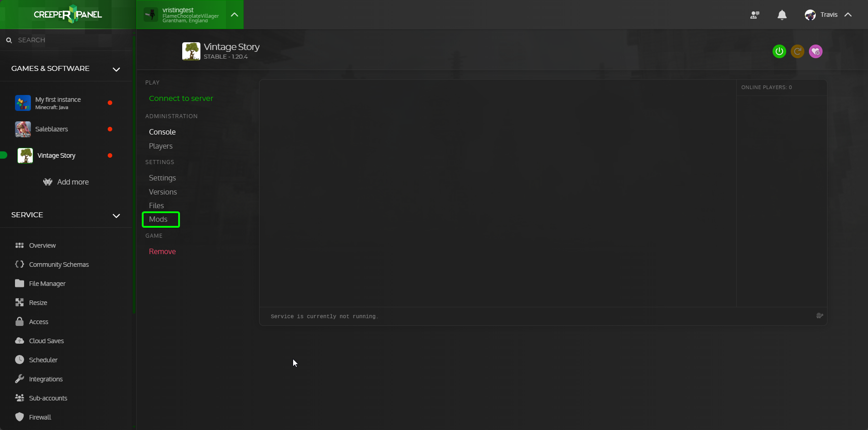This screenshot has width=868, height=430.
Task: Open the Travis account menu chevron
Action: pos(848,15)
